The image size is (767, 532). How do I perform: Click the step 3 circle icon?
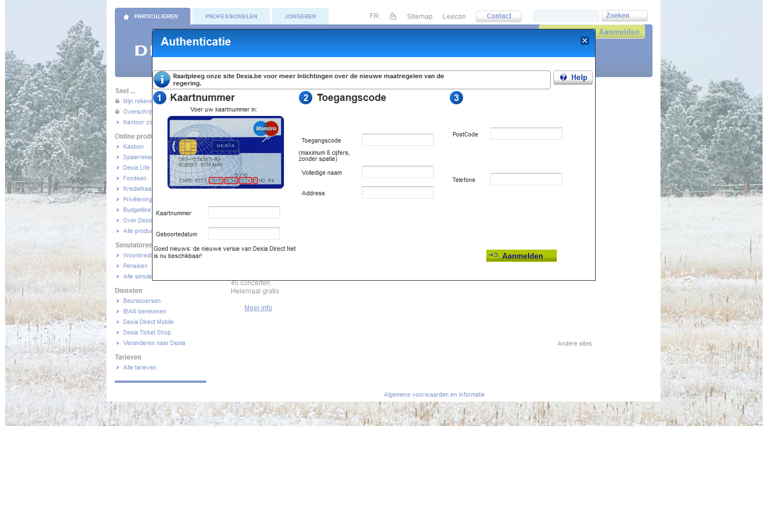456,98
